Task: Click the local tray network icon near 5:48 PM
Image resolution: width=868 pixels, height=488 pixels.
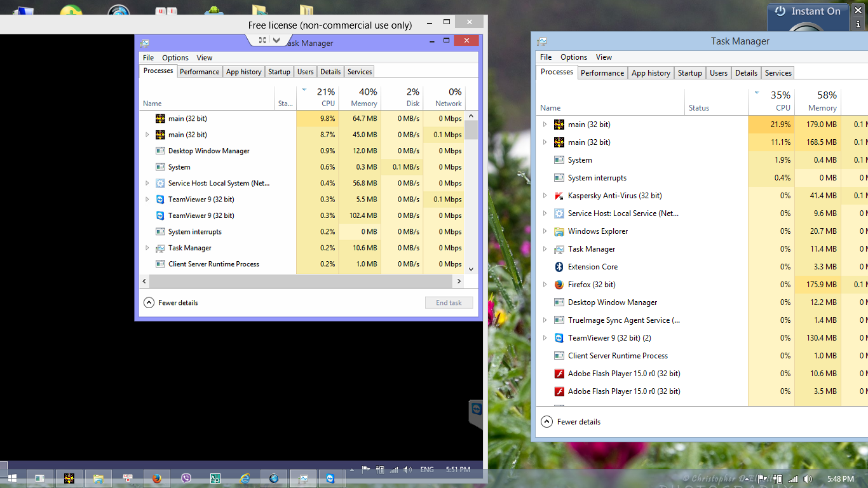Action: point(793,479)
